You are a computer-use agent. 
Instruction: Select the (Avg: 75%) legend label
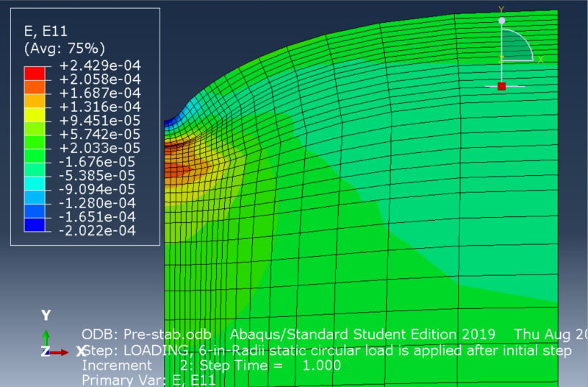click(65, 49)
